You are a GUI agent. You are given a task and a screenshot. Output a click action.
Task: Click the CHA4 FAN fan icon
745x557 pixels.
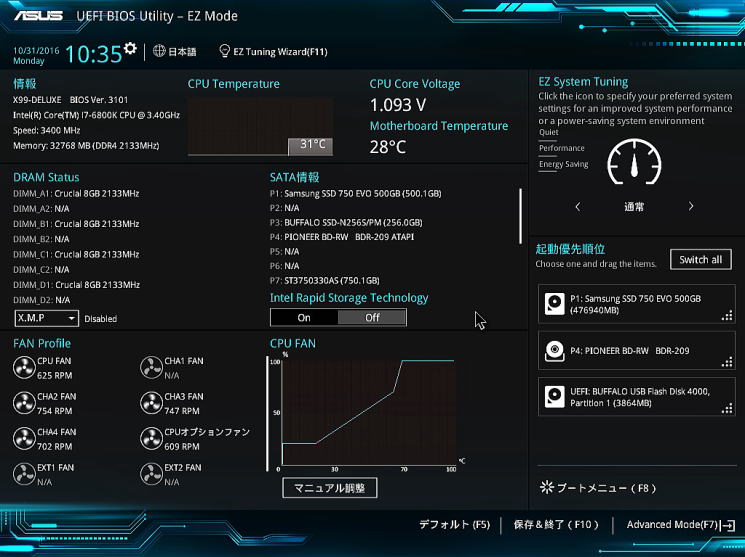[24, 439]
